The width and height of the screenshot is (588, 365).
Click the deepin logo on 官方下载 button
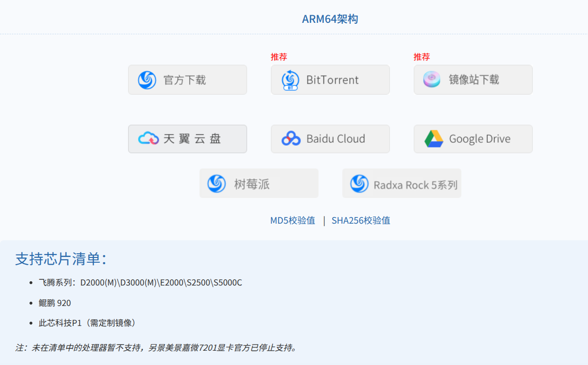point(147,80)
